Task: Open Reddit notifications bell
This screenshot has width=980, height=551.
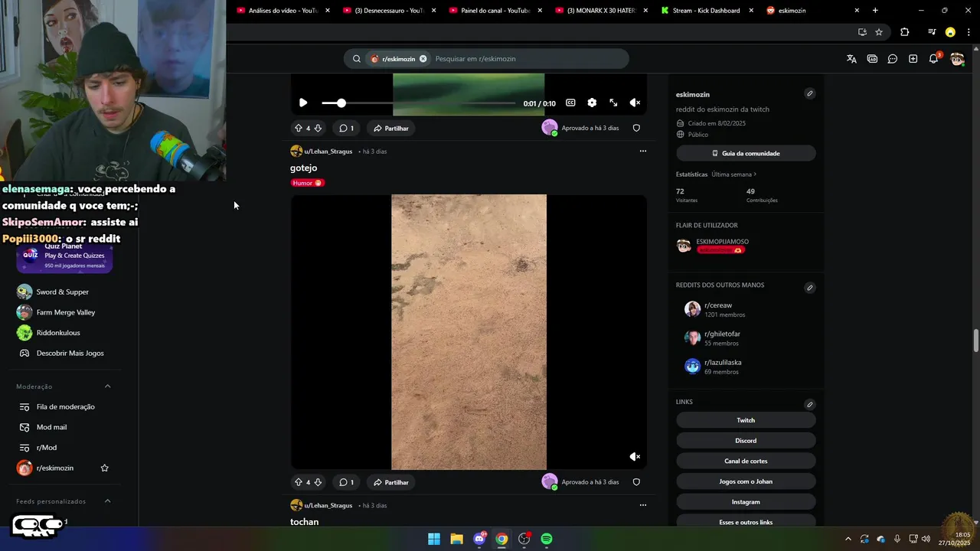Action: tap(933, 59)
